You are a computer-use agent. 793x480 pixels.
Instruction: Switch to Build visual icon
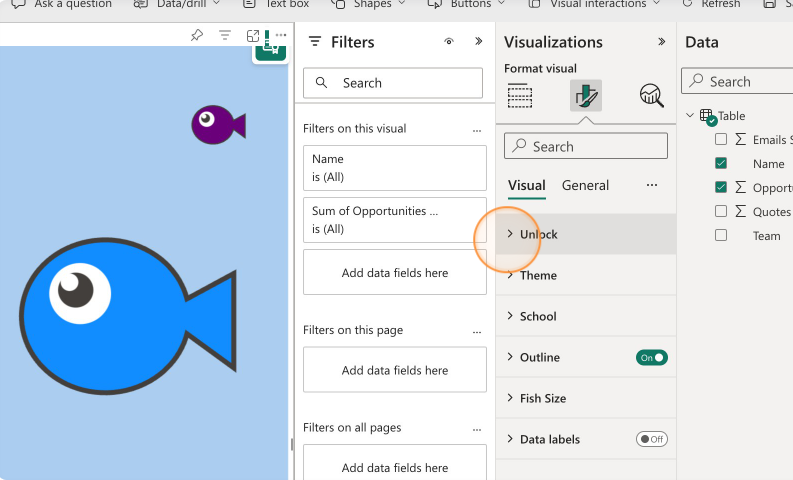520,96
